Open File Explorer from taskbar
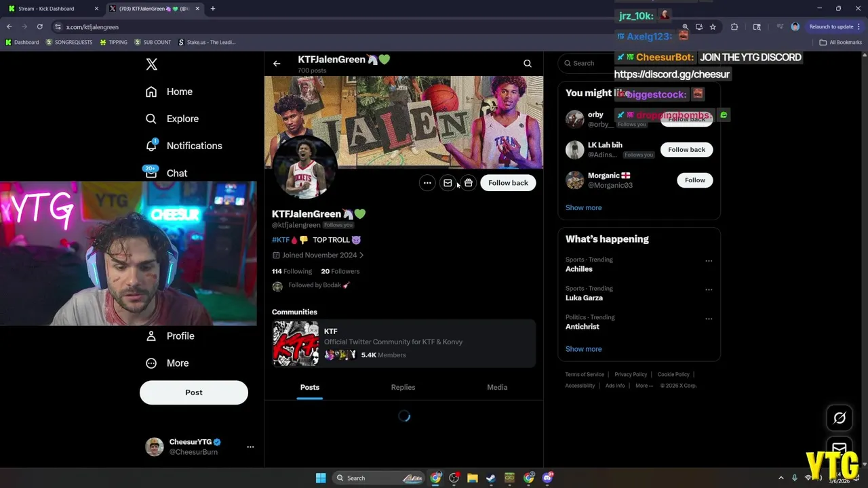This screenshot has height=488, width=868. coord(473,479)
